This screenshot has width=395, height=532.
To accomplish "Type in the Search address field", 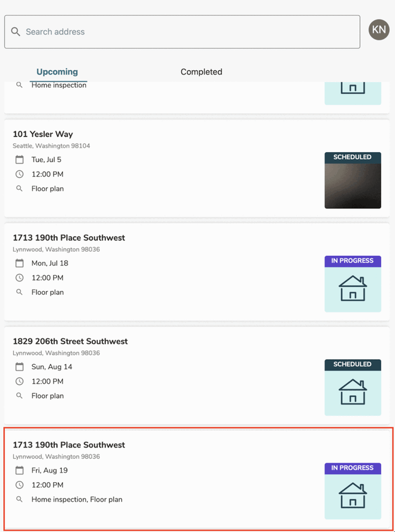I will point(189,32).
